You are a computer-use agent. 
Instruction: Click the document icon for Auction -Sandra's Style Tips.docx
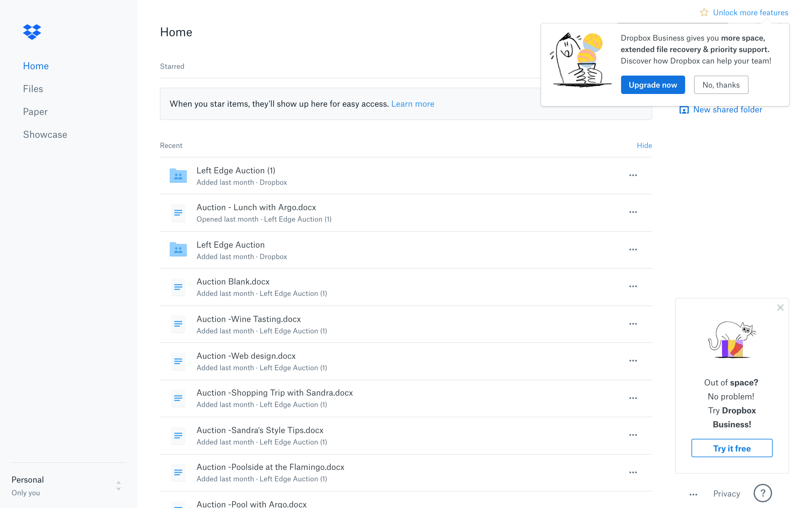(x=178, y=435)
